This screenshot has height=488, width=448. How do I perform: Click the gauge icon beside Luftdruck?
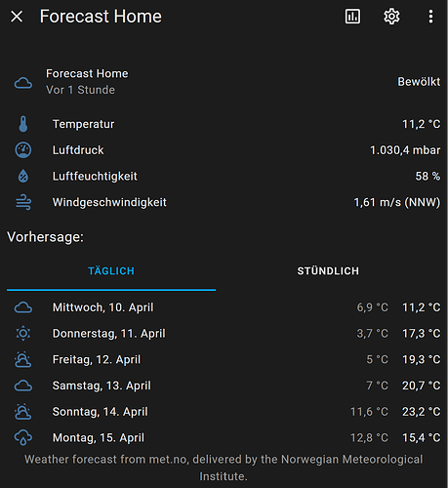pos(23,150)
